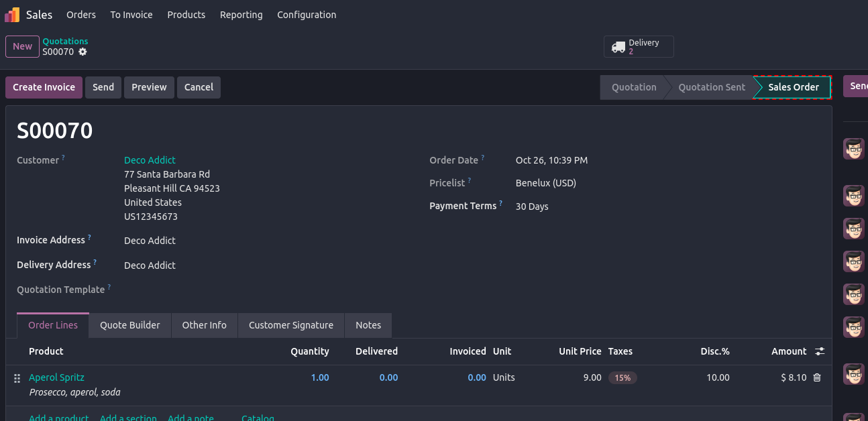Click the Delivery truck icon
The width and height of the screenshot is (868, 421).
point(618,47)
